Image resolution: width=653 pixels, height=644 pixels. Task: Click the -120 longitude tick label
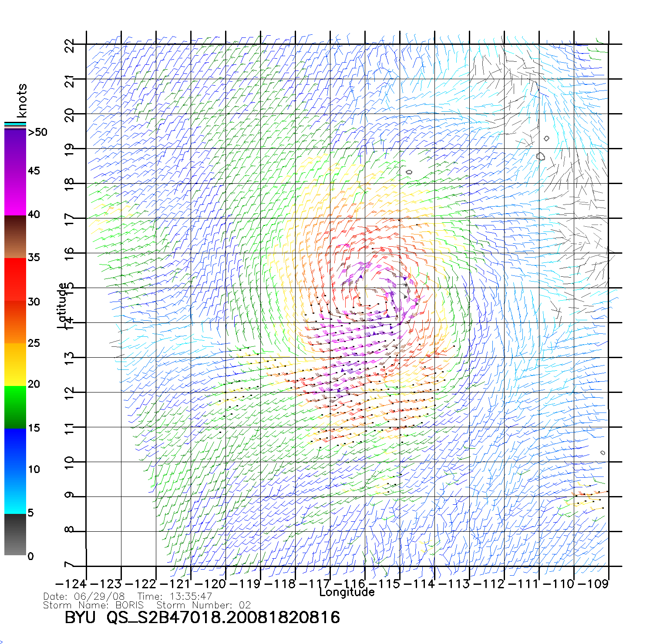210,584
